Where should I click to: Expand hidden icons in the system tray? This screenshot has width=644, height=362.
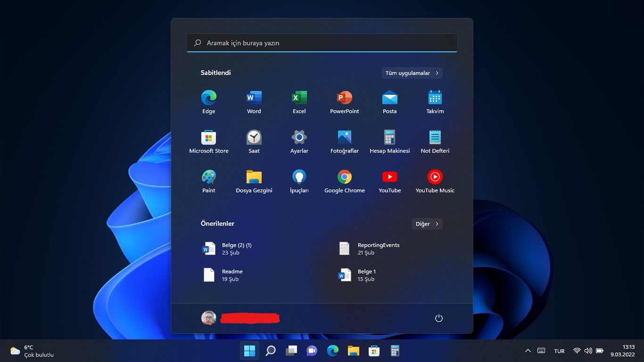coord(528,351)
